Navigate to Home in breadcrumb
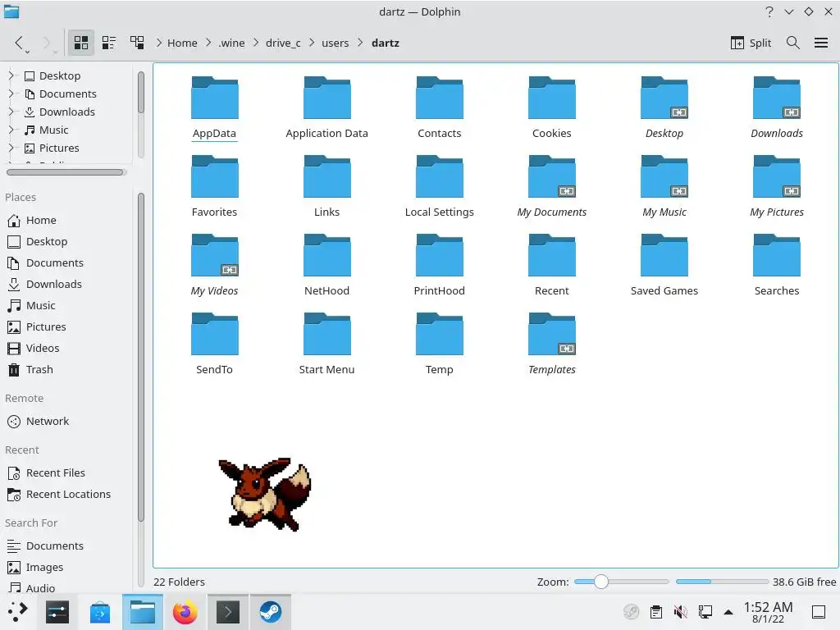Screen dimensions: 840x630 point(182,43)
